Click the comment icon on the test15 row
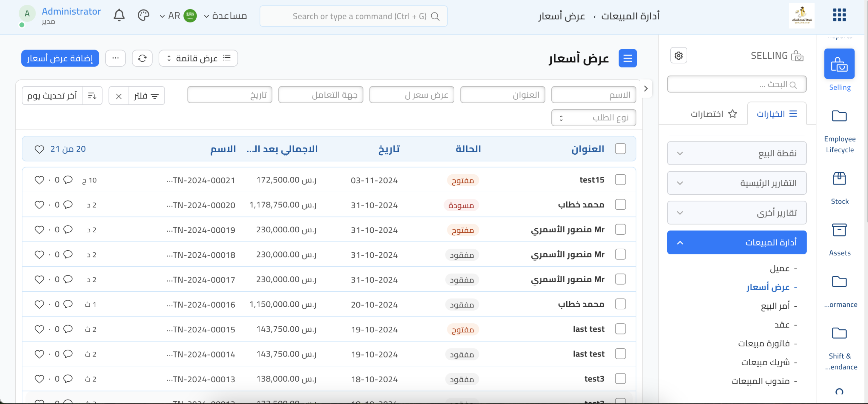868x404 pixels. 68,180
